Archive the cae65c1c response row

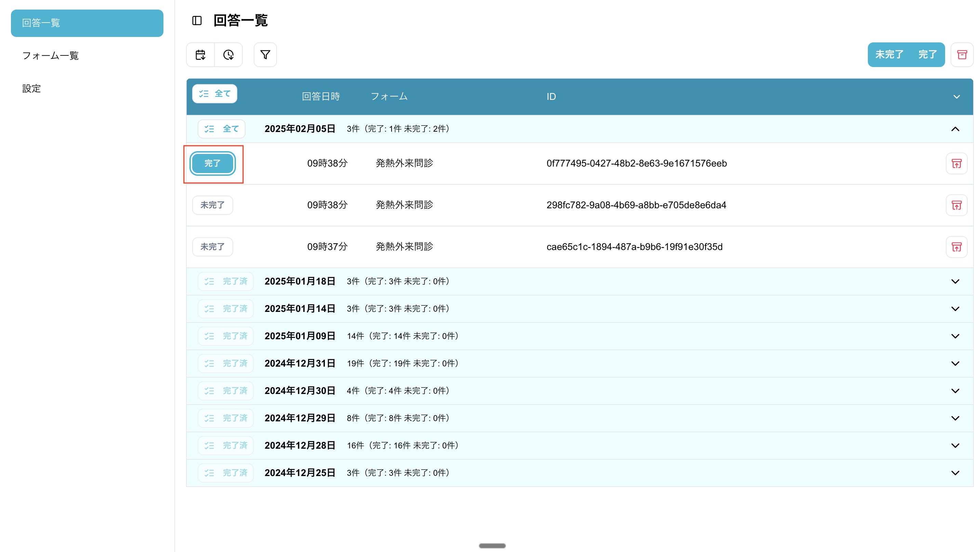point(956,247)
